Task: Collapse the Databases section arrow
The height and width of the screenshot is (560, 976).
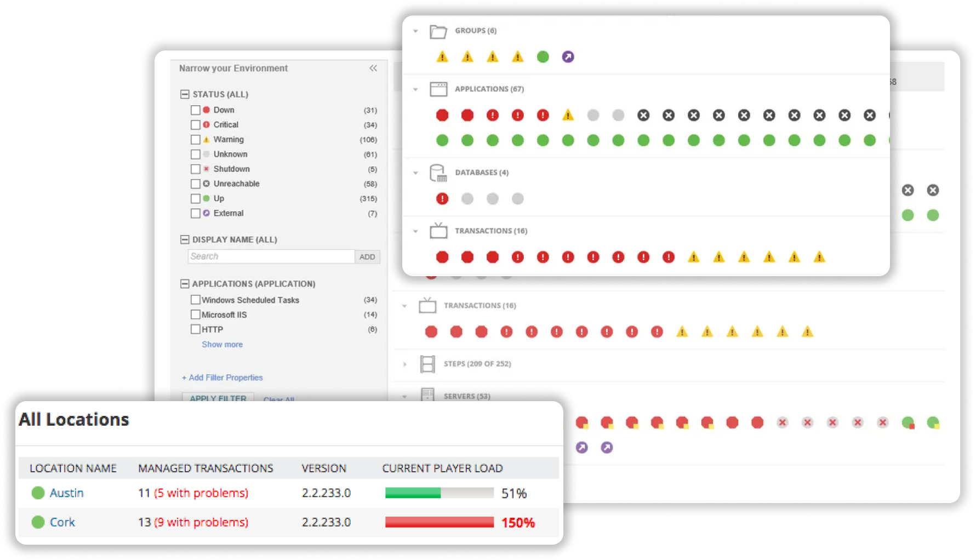Action: tap(415, 173)
